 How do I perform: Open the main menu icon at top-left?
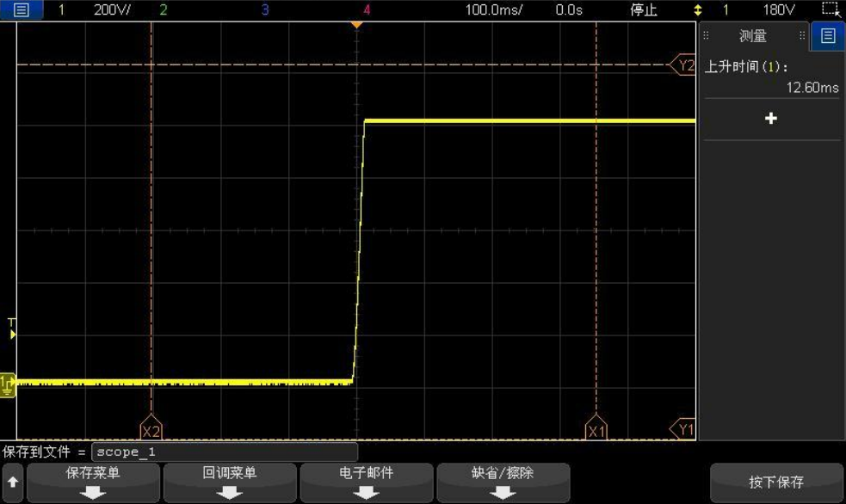click(21, 10)
